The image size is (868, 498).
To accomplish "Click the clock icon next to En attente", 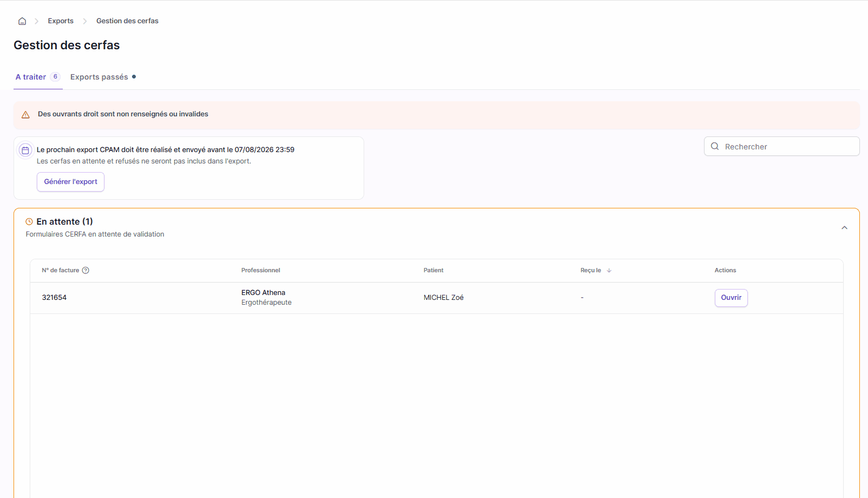I will click(x=29, y=222).
